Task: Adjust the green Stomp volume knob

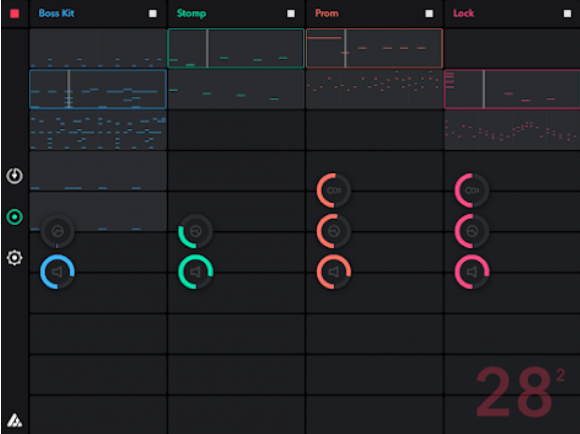Action: (195, 272)
